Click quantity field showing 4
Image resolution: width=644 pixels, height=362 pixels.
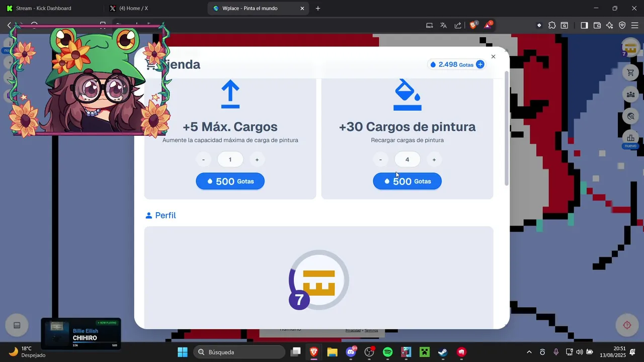tap(408, 160)
